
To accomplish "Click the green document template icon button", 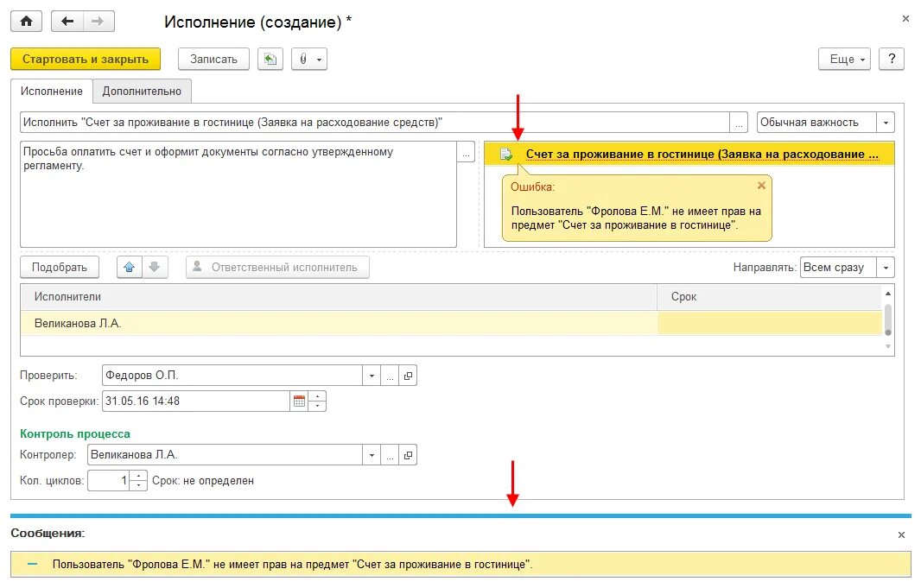I will pos(270,60).
